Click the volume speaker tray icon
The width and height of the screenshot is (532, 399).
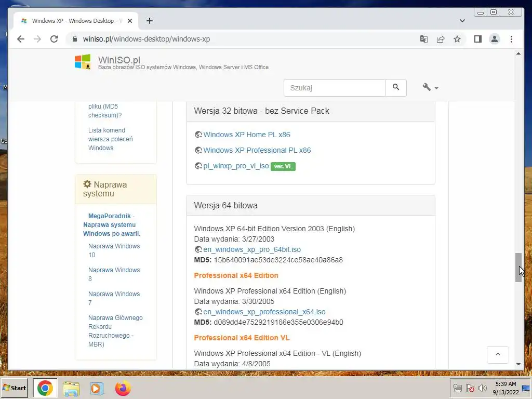[x=482, y=388]
